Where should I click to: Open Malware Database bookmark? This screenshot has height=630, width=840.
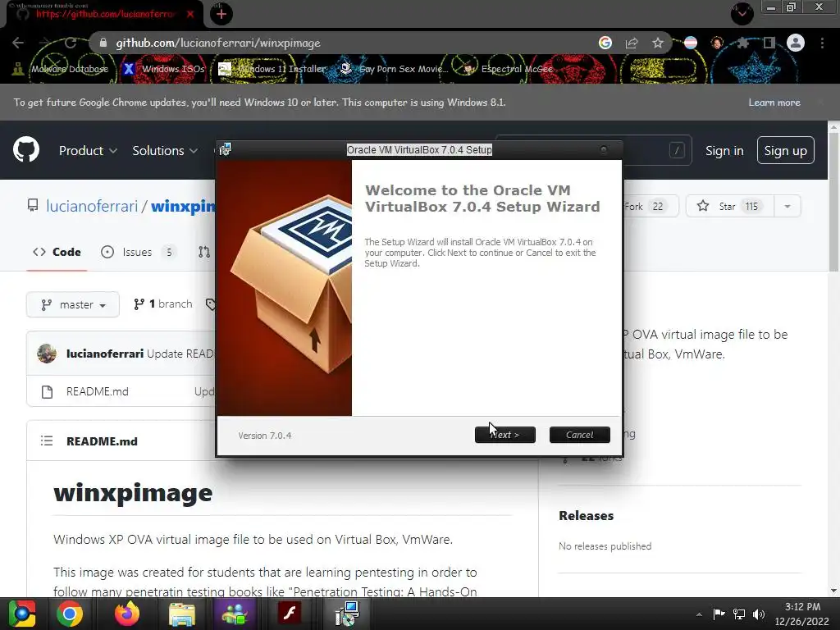pyautogui.click(x=61, y=69)
